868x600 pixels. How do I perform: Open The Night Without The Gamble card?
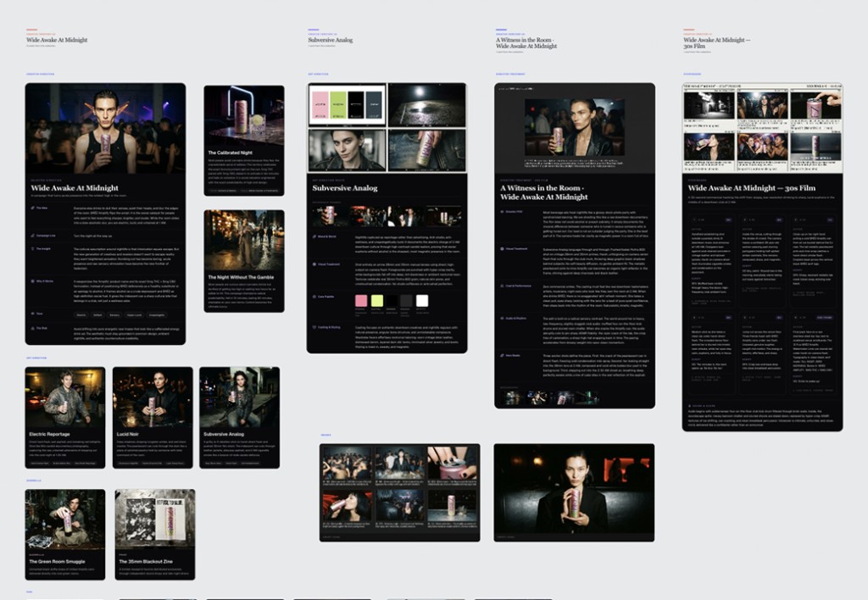coord(244,261)
